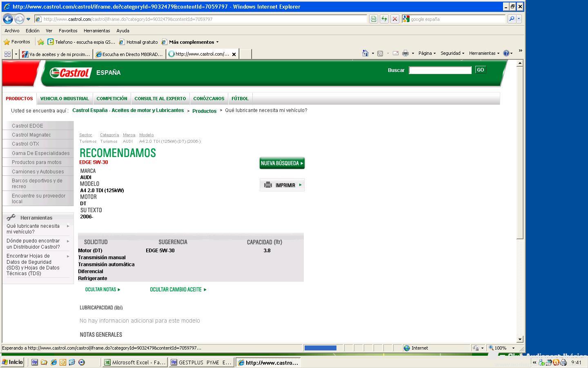Open the Quick Tabs grid icon

7,54
